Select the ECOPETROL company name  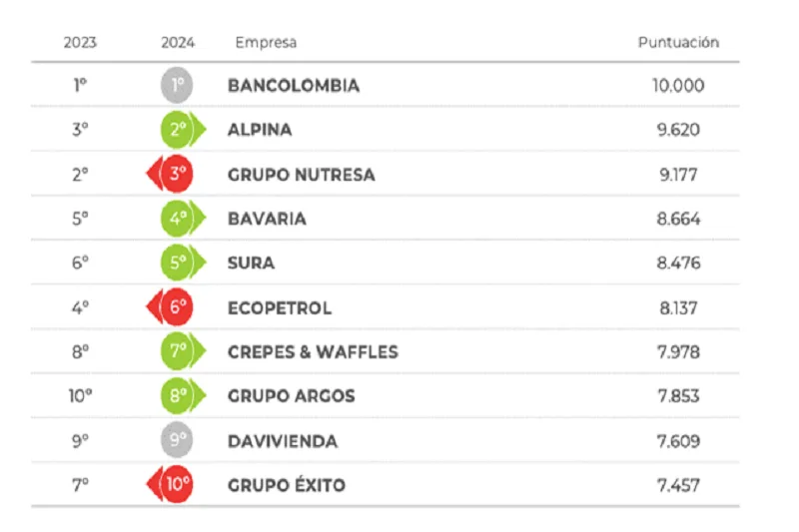point(280,307)
